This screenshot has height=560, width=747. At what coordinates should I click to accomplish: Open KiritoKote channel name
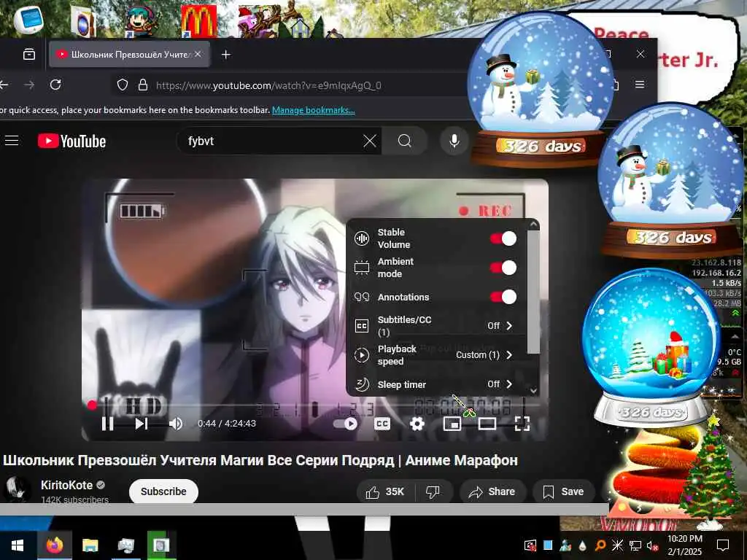(66, 485)
